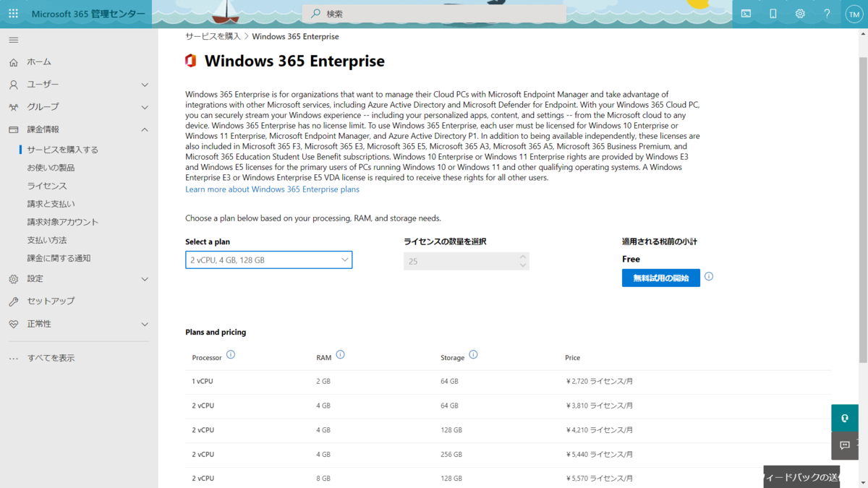Screen dimensions: 868x488
Task: Open ライセンス menu item
Action: tap(47, 186)
